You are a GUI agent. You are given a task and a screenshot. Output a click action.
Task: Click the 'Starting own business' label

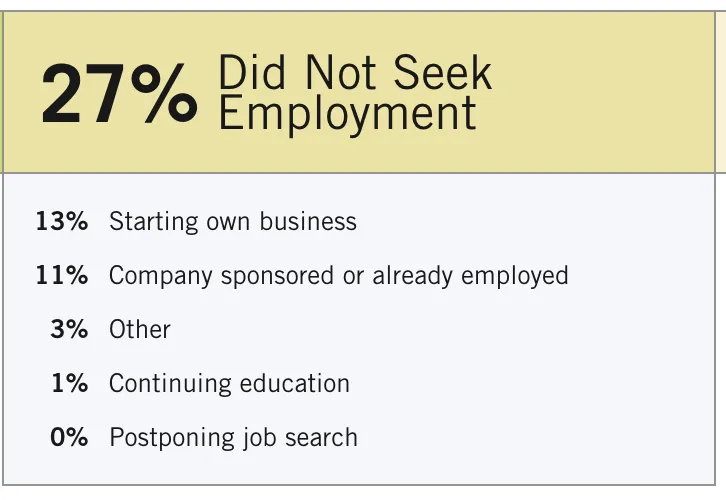click(232, 221)
